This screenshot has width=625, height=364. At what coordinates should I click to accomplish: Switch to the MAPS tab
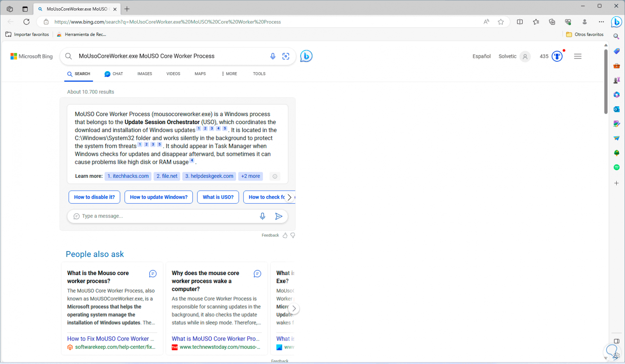[200, 74]
